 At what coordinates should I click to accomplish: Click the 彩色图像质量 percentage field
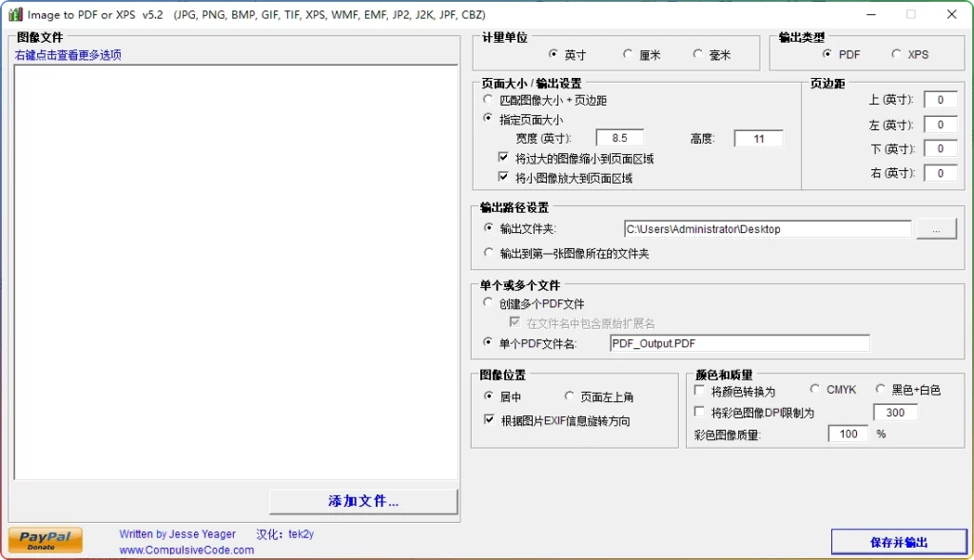[847, 434]
